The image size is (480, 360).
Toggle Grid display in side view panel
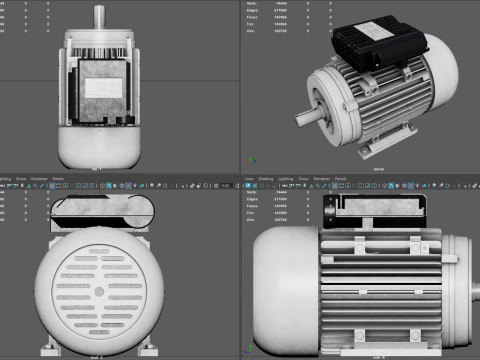coord(335,186)
